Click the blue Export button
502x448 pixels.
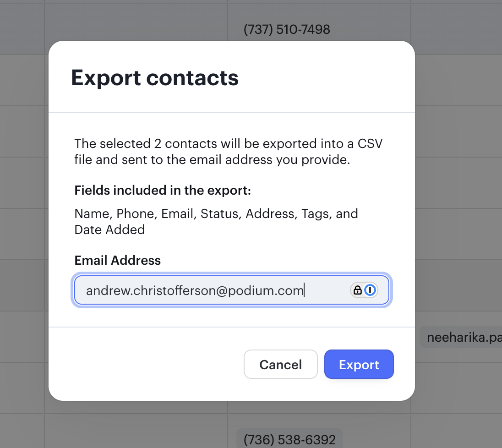(x=359, y=365)
